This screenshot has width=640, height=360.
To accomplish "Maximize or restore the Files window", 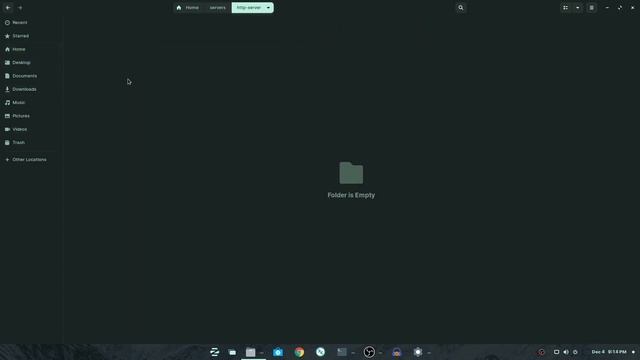I will tap(620, 8).
